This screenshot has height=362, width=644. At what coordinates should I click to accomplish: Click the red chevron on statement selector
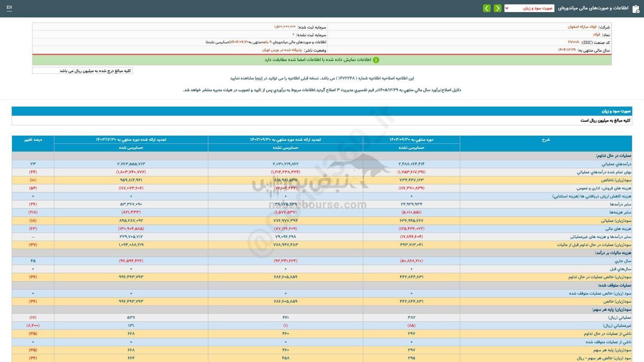tap(506, 8)
